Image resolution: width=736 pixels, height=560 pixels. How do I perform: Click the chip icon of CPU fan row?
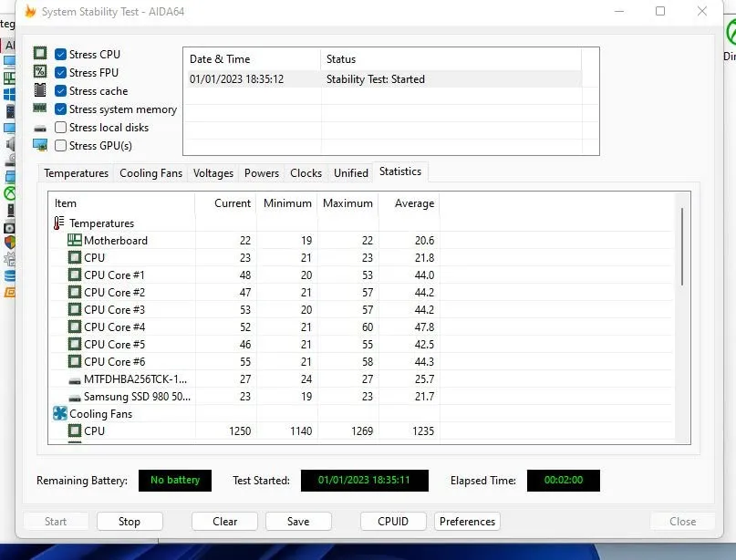pyautogui.click(x=75, y=430)
